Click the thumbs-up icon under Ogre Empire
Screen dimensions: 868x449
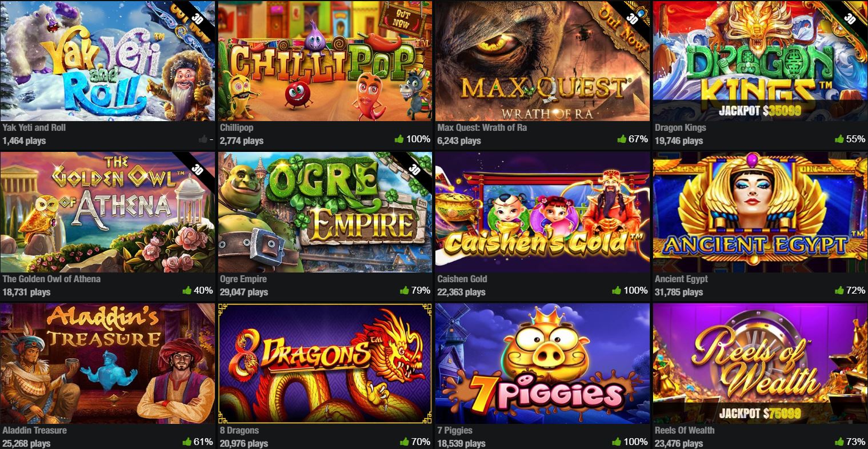tap(404, 290)
